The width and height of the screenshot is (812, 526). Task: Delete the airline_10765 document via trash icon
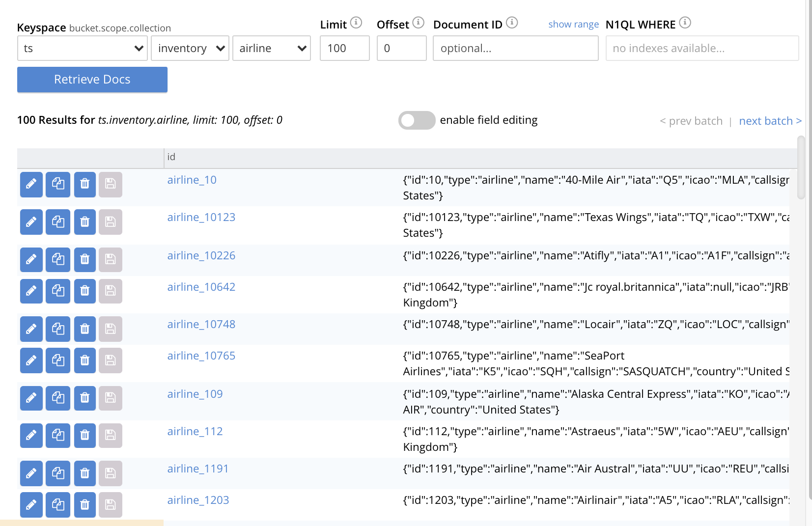85,360
